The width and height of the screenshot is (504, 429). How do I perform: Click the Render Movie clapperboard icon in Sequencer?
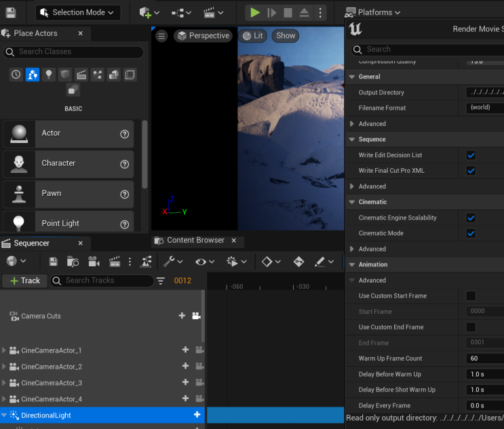pyautogui.click(x=115, y=262)
